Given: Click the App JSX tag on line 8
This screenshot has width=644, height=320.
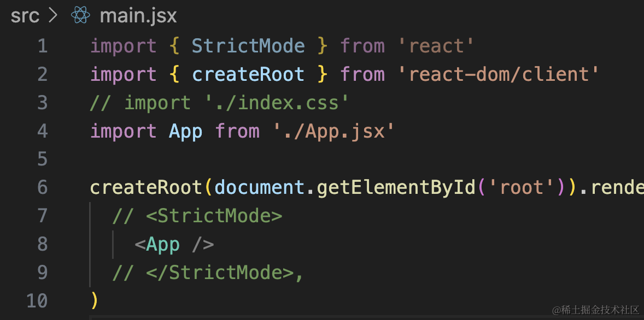Looking at the screenshot, I should tap(174, 245).
